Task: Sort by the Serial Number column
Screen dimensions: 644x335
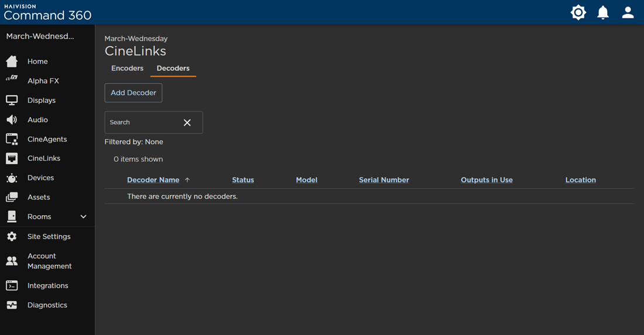Action: (x=384, y=180)
